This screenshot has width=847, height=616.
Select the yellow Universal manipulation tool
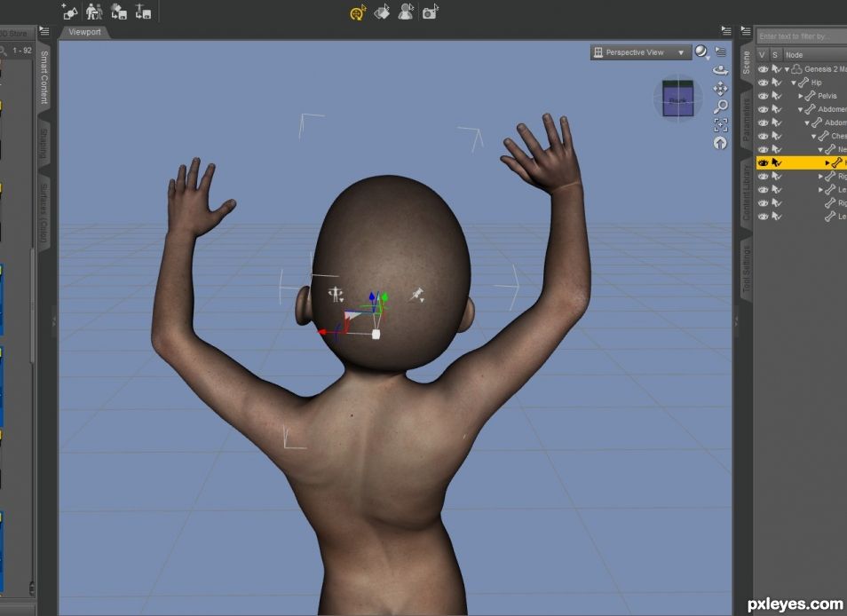click(358, 12)
